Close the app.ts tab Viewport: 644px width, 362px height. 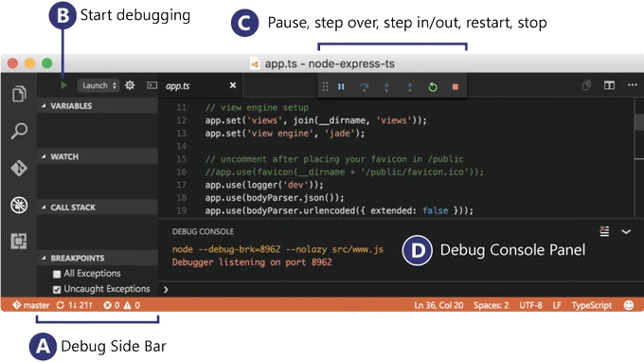233,85
